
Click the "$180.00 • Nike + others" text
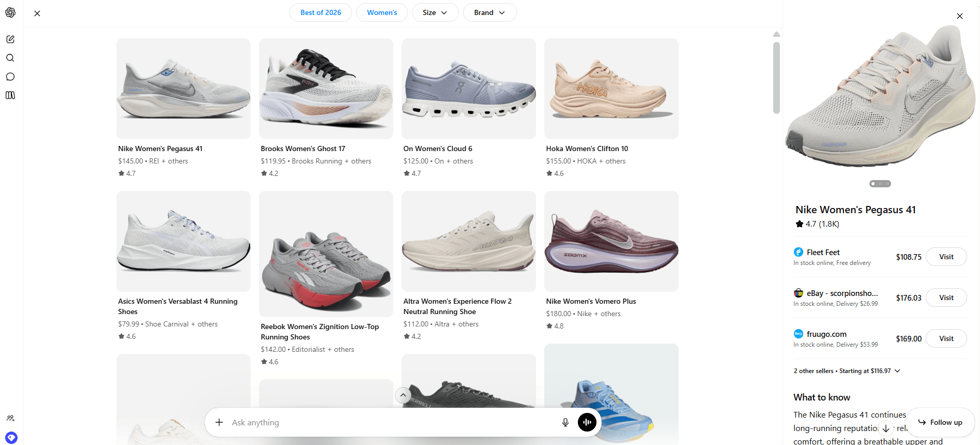(x=583, y=314)
